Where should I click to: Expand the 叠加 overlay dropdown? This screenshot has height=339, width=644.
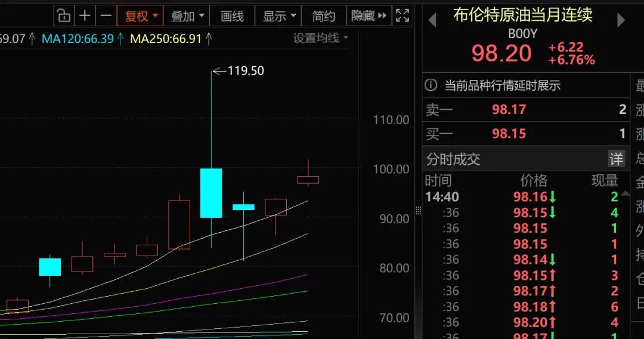click(187, 16)
